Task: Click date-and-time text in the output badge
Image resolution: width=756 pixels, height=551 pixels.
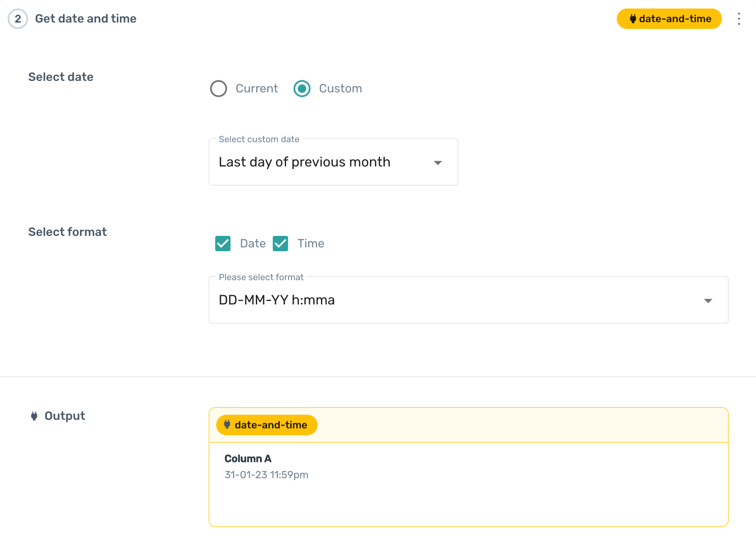Action: 271,425
